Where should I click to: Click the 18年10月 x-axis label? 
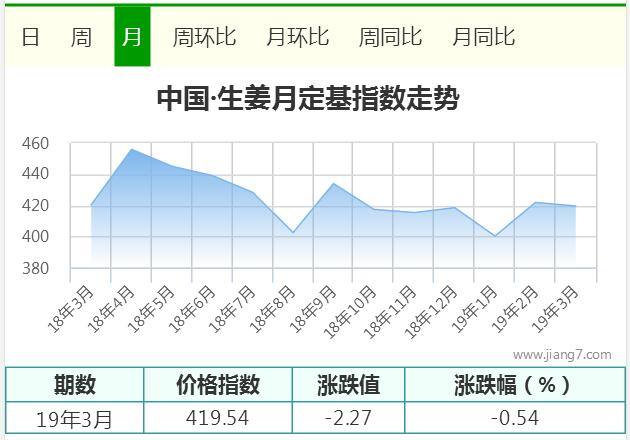[350, 311]
